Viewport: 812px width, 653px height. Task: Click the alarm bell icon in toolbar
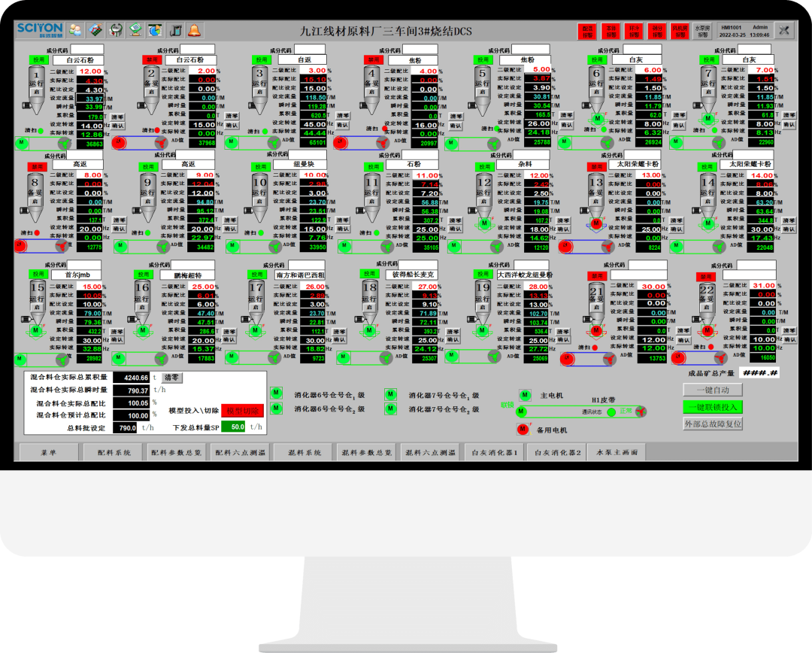click(x=194, y=30)
